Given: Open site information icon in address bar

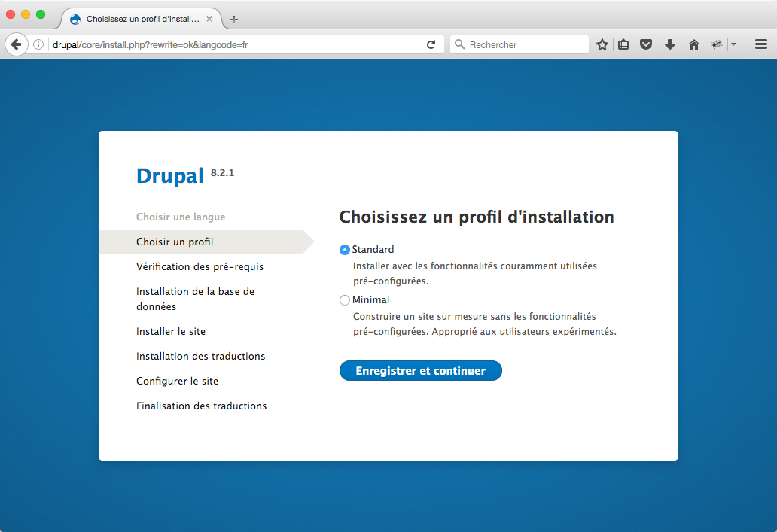Looking at the screenshot, I should [38, 44].
